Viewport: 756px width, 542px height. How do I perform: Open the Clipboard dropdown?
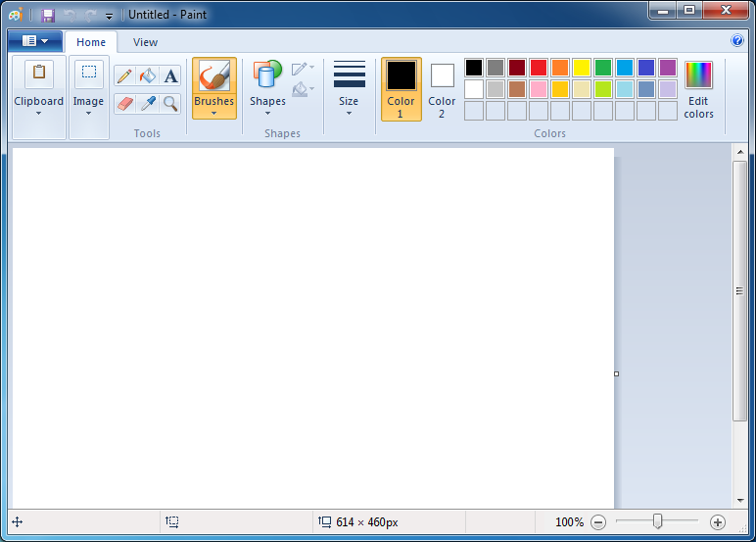point(38,112)
